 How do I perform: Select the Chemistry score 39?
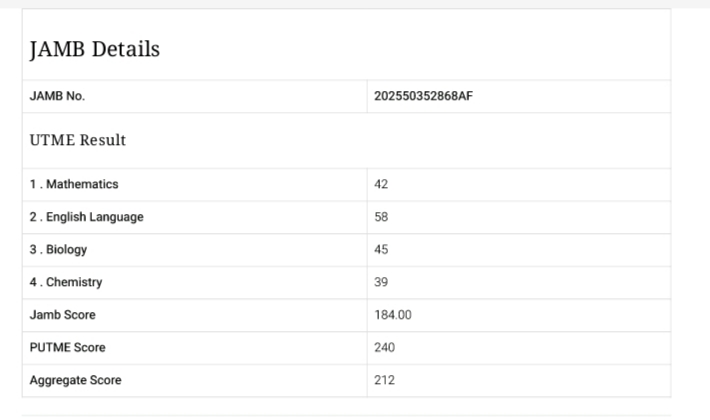click(x=381, y=283)
